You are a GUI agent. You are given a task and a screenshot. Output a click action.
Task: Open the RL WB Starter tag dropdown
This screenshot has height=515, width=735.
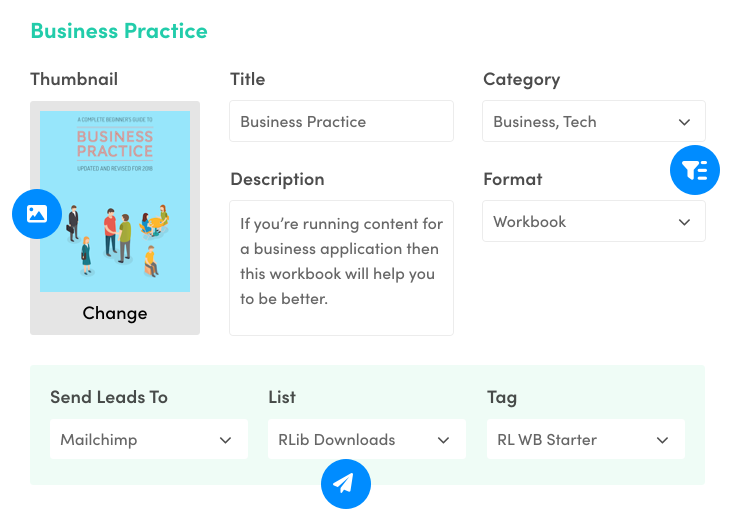(585, 440)
